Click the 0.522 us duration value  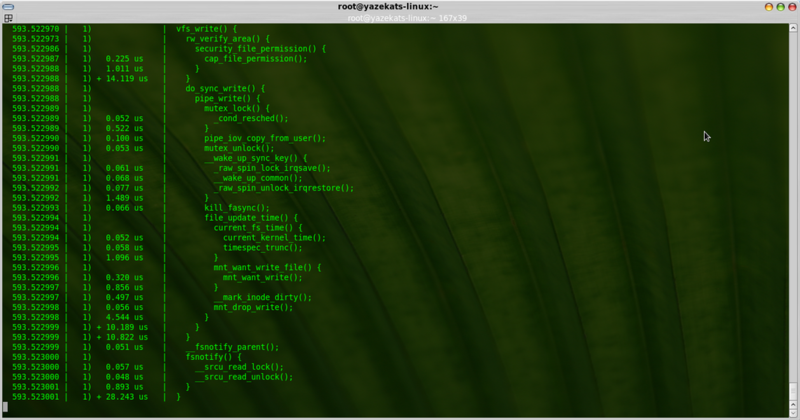[x=124, y=129]
